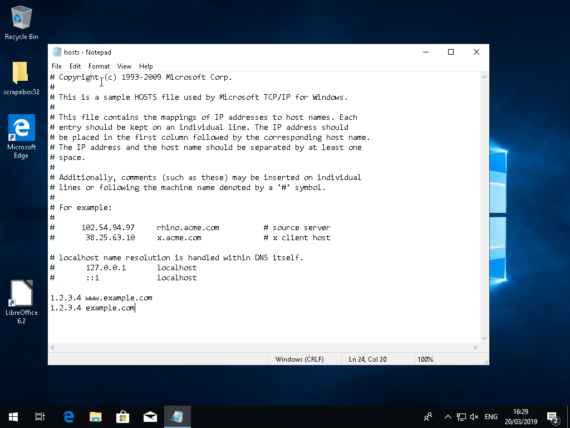Click the Notepad icon in title bar

point(57,52)
